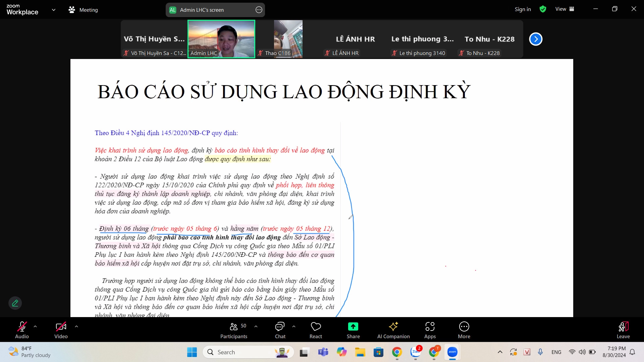Open the View layout menu

(x=565, y=9)
